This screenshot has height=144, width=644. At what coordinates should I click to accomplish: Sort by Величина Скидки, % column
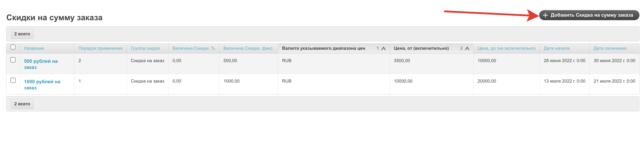click(193, 48)
